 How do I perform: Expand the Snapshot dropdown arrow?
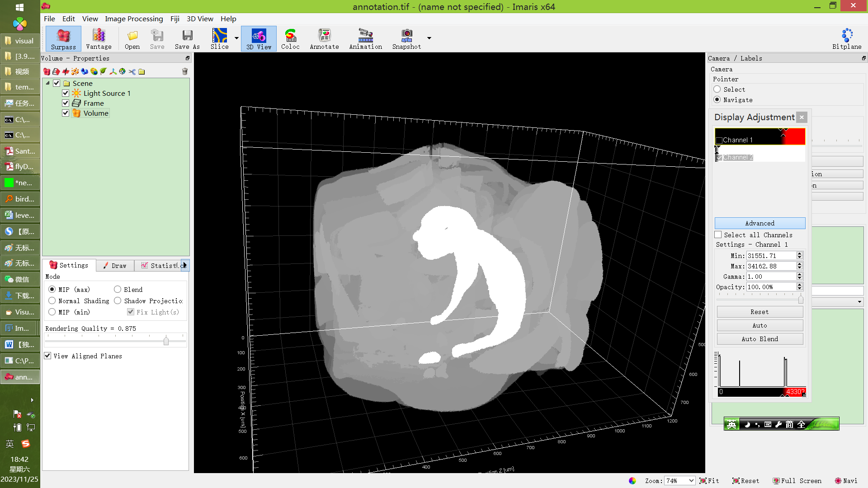point(429,38)
